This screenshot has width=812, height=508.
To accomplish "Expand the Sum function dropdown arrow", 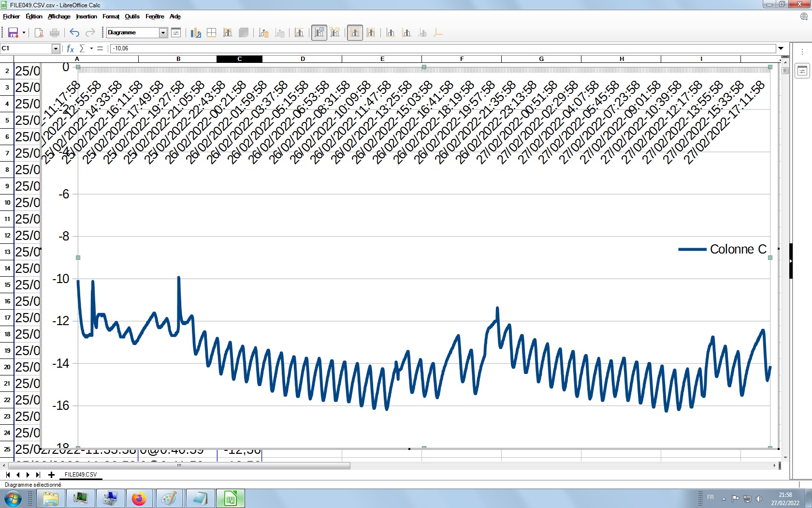I will [x=91, y=48].
